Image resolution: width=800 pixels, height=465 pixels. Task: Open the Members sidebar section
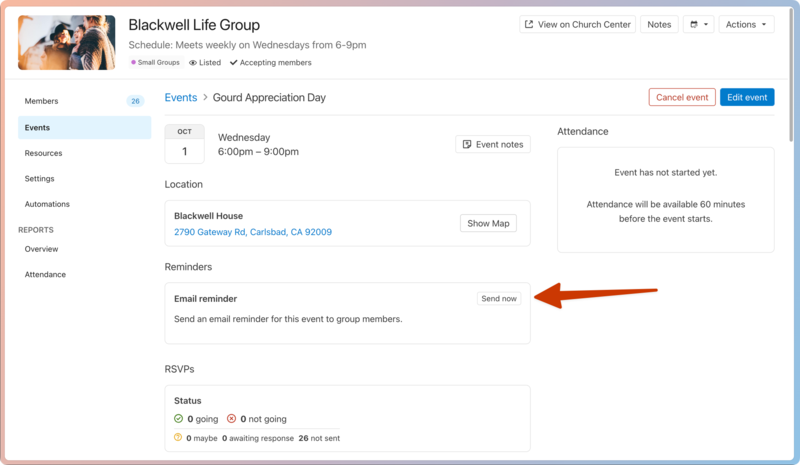pos(42,101)
